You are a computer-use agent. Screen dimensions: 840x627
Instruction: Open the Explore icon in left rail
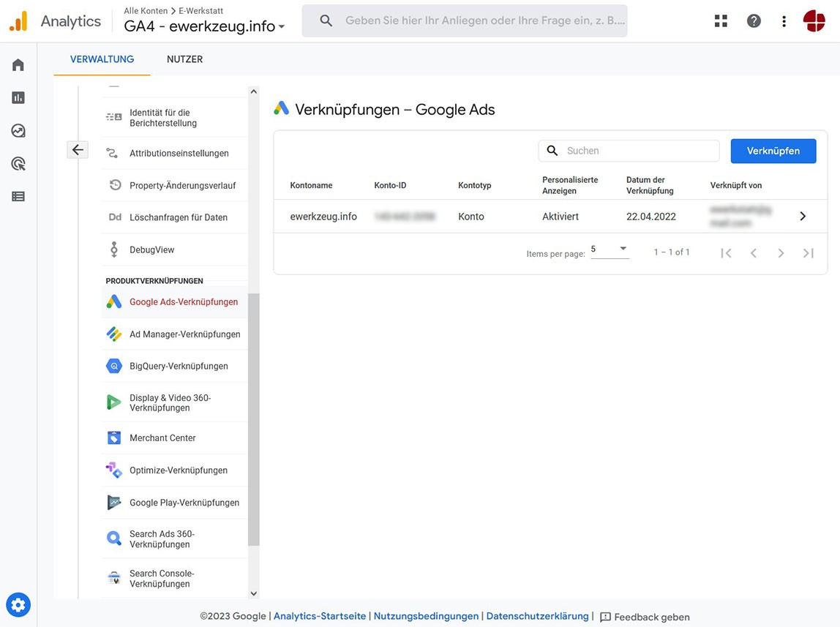coord(18,131)
